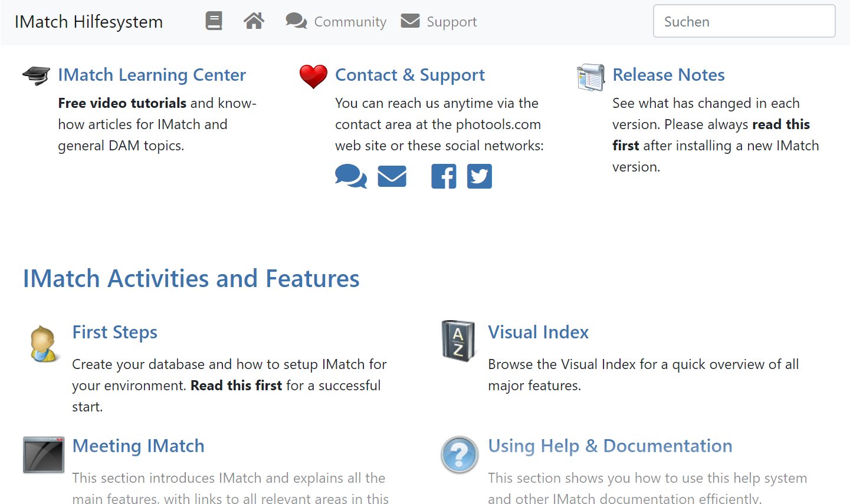853x504 pixels.
Task: Click the Release Notes document icon
Action: coord(590,77)
